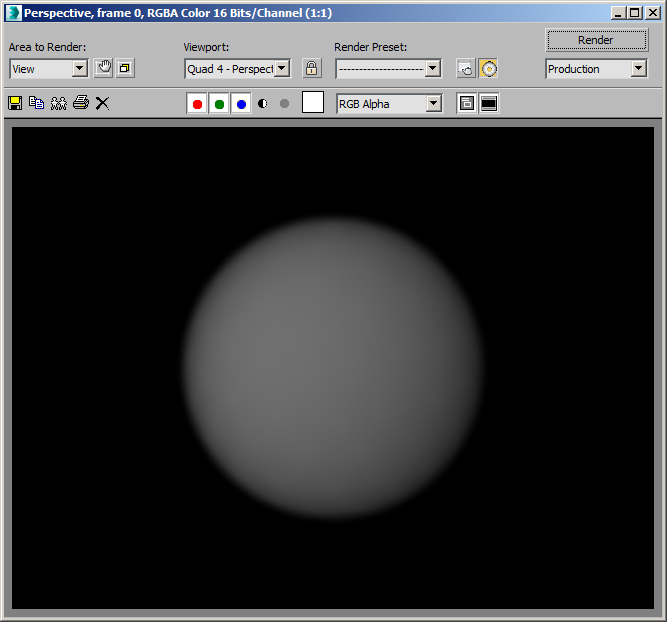Click the Render button

[x=596, y=40]
